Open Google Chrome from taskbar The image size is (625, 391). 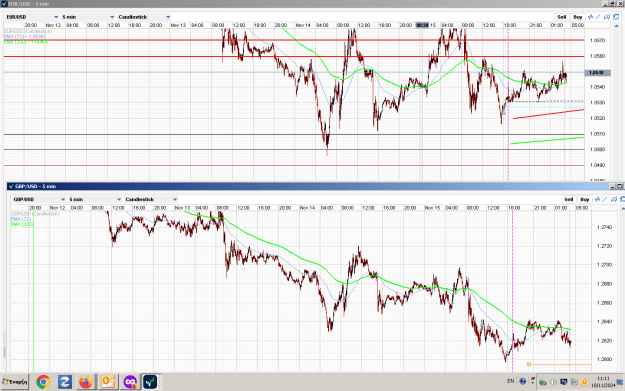coord(43,382)
